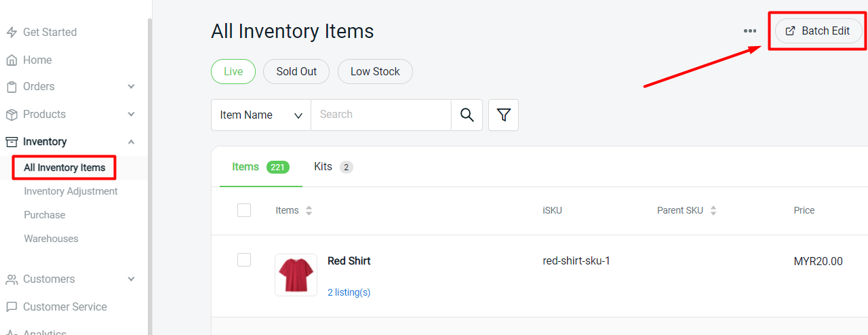Click the Batch Edit button
Image resolution: width=868 pixels, height=335 pixels.
coord(818,31)
